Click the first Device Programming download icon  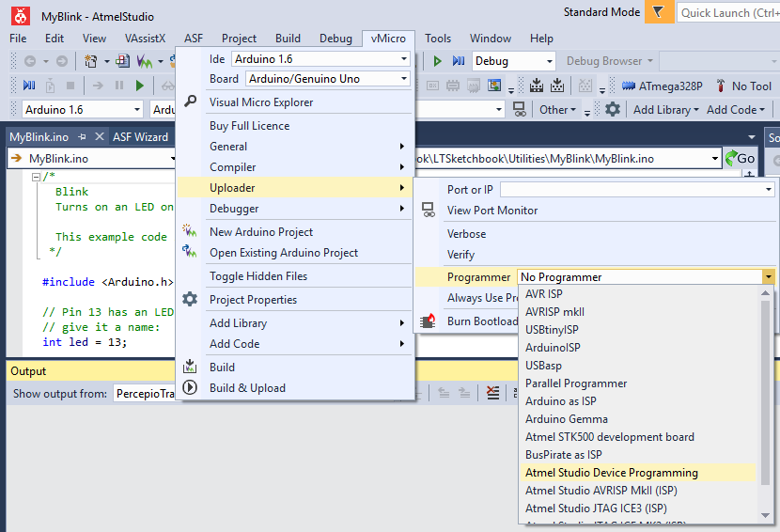coord(537,86)
